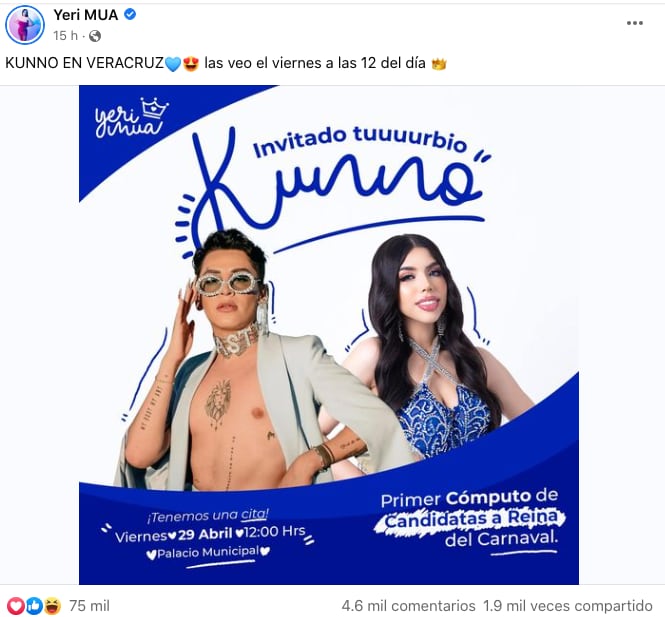
Task: Click the heart-eyes emoji in caption
Action: 191,64
